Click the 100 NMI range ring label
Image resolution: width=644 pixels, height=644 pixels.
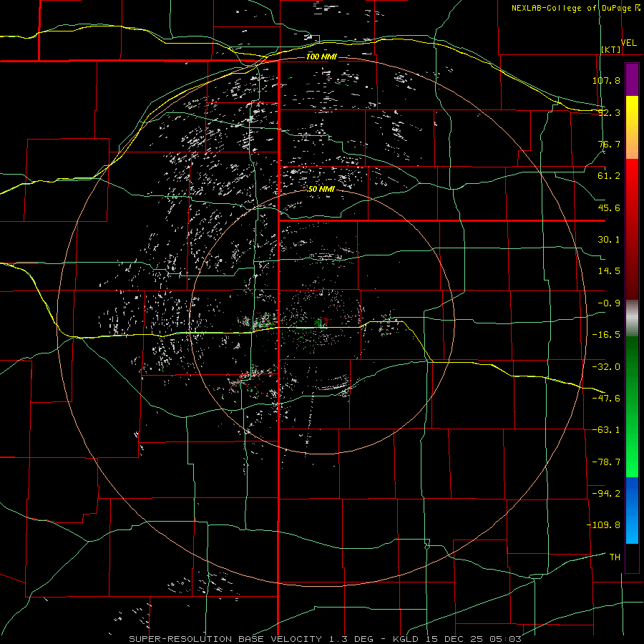(321, 57)
